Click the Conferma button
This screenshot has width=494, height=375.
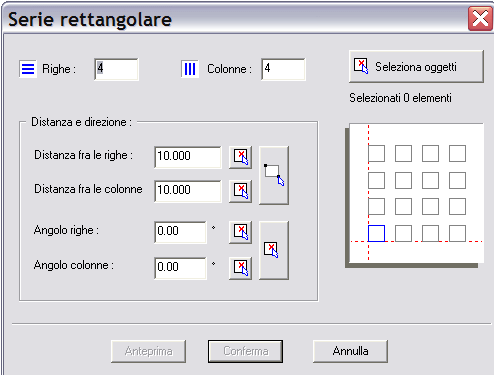tap(245, 351)
